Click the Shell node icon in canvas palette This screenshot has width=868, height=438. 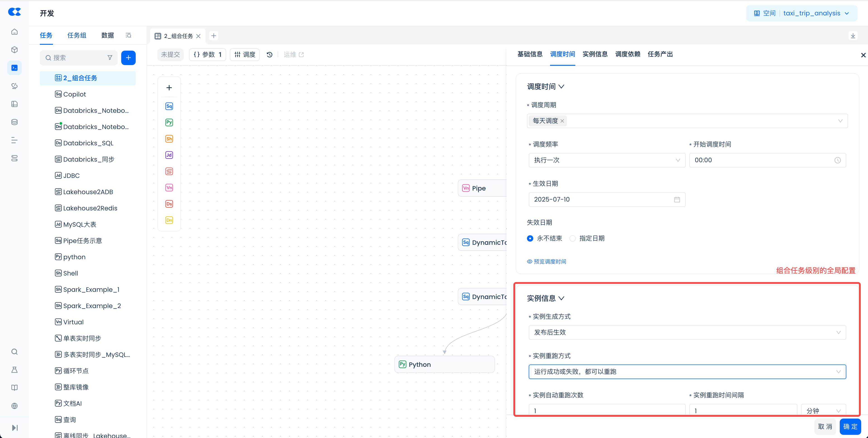169,139
